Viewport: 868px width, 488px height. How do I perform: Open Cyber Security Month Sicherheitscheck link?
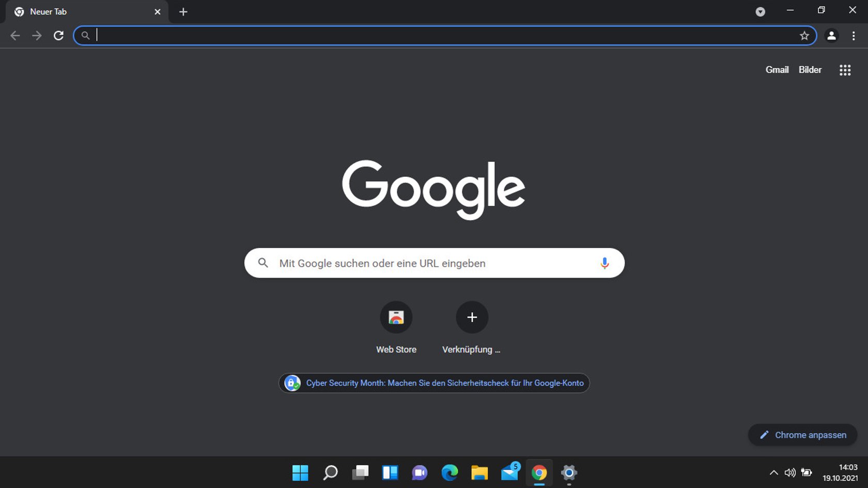434,383
